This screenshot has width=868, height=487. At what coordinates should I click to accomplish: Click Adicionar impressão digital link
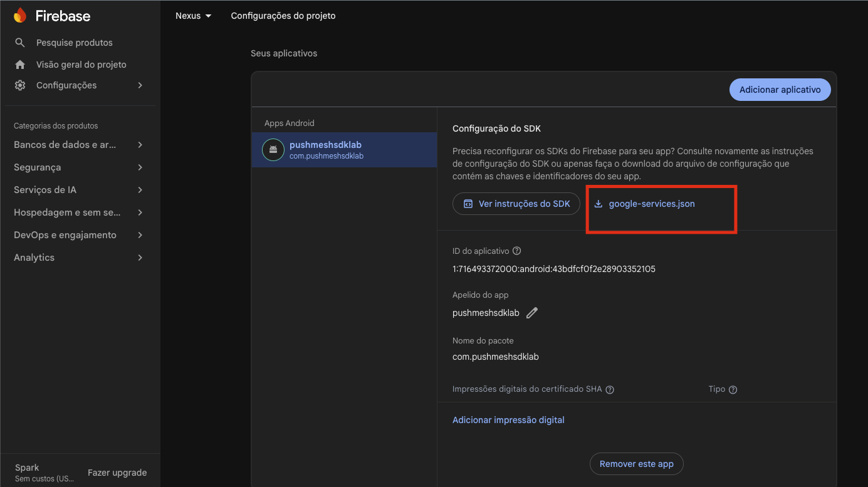click(508, 420)
